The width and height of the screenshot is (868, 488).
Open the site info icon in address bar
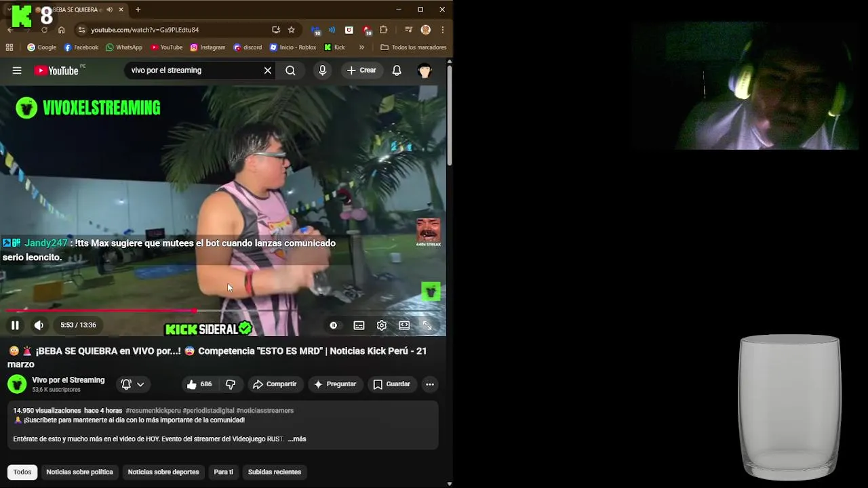click(81, 30)
